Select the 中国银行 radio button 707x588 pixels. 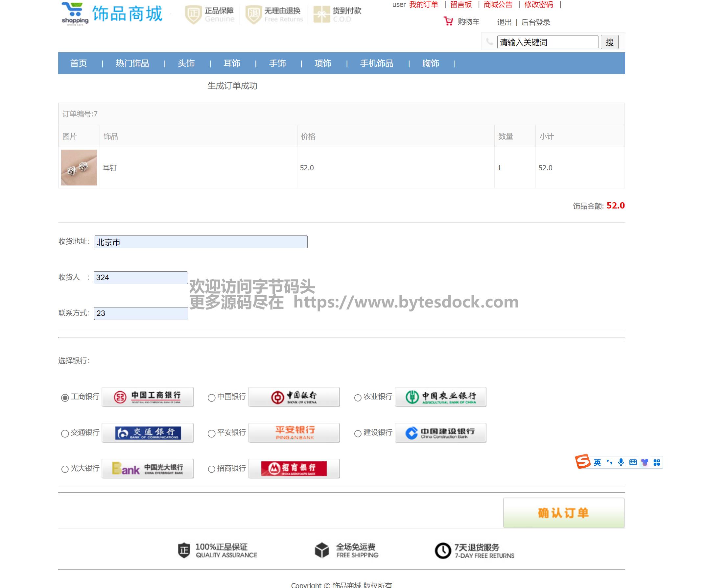click(x=211, y=398)
